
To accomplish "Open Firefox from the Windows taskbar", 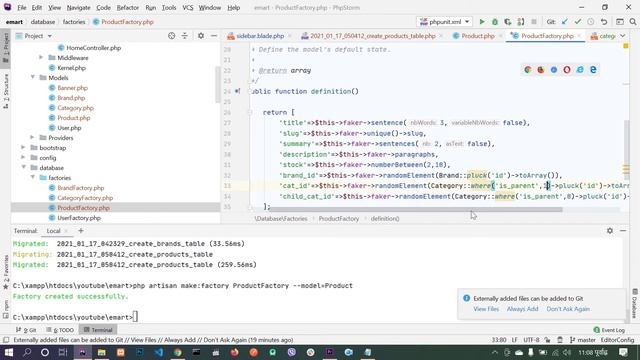I will [234, 352].
